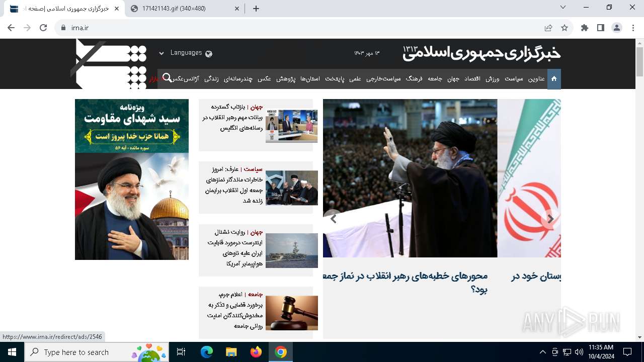This screenshot has height=362, width=644.
Task: Open the عکس navigation item
Action: pyautogui.click(x=265, y=79)
